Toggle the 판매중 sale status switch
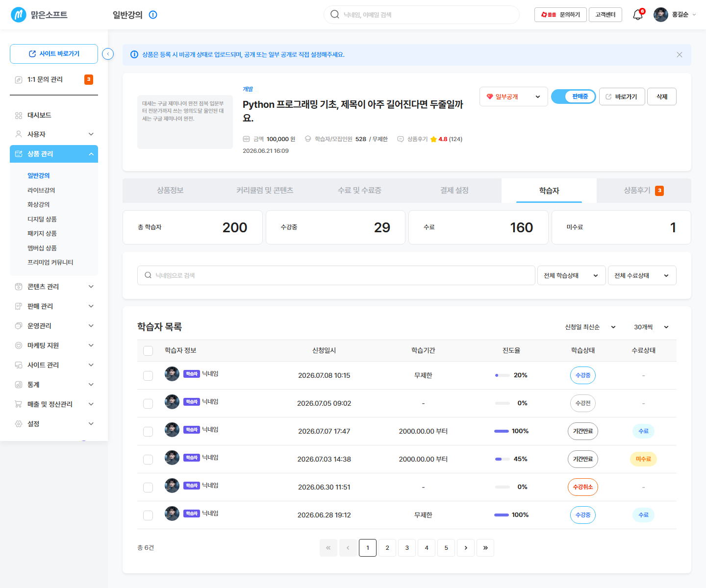 (x=574, y=97)
